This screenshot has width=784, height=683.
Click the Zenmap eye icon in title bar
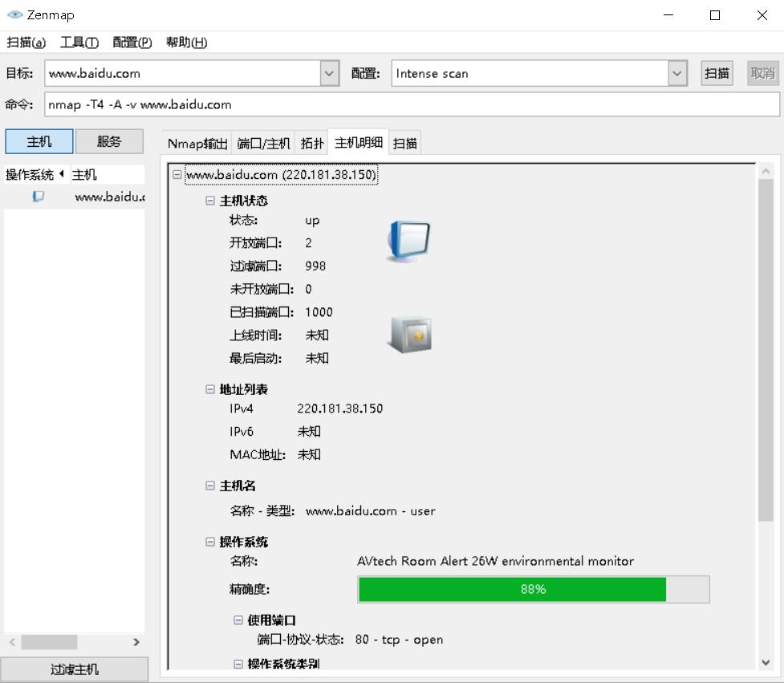coord(14,14)
